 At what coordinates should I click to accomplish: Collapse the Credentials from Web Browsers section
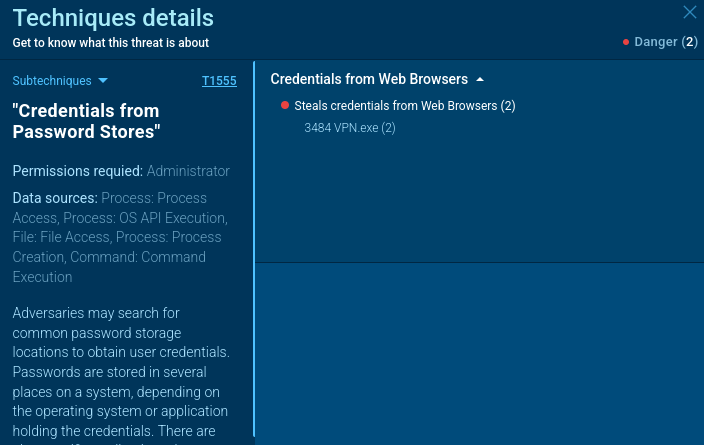pos(369,79)
